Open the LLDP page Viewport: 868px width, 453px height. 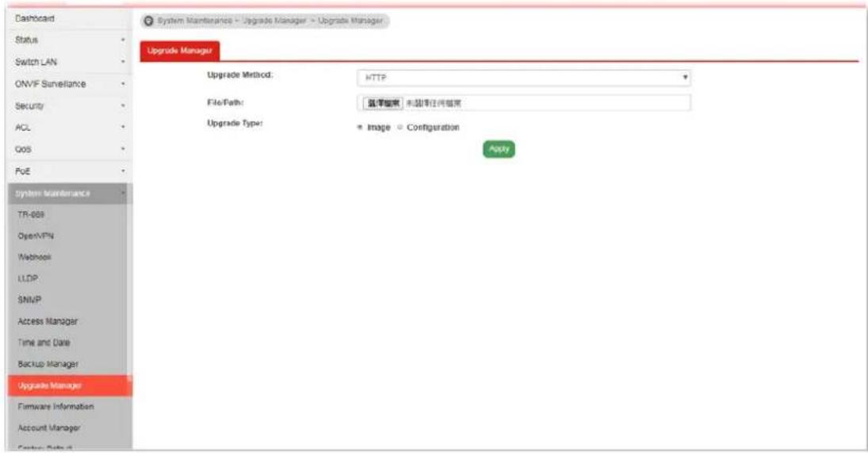(x=67, y=278)
